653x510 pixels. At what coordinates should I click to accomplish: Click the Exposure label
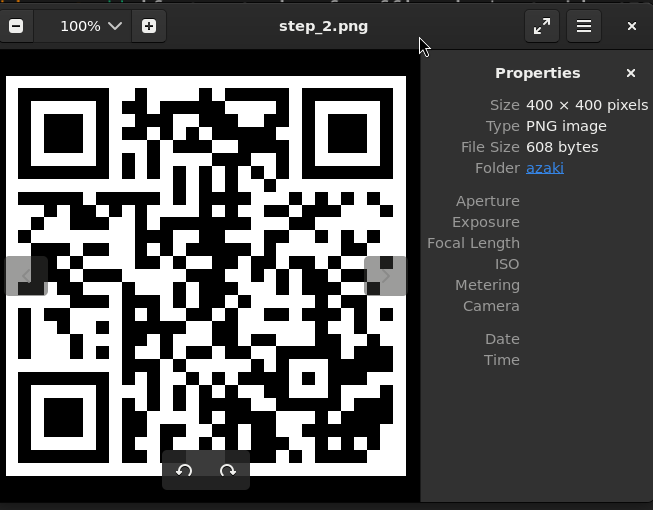[486, 222]
